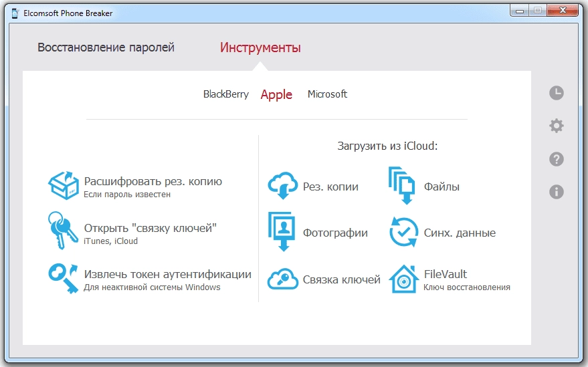Image resolution: width=588 pixels, height=367 pixels.
Task: Click Для неактивной системы Windows subtitle
Action: pos(152,287)
